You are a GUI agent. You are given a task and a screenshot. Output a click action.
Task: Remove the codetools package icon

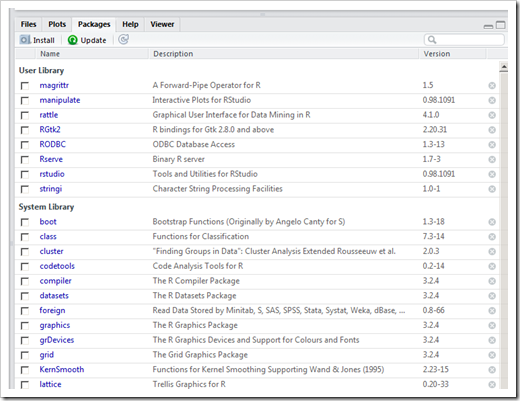tap(492, 266)
